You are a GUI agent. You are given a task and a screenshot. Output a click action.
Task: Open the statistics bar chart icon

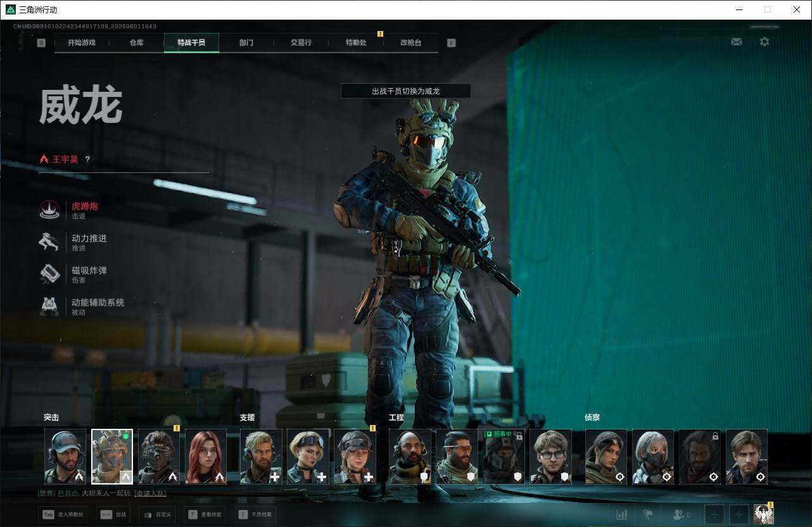point(622,514)
